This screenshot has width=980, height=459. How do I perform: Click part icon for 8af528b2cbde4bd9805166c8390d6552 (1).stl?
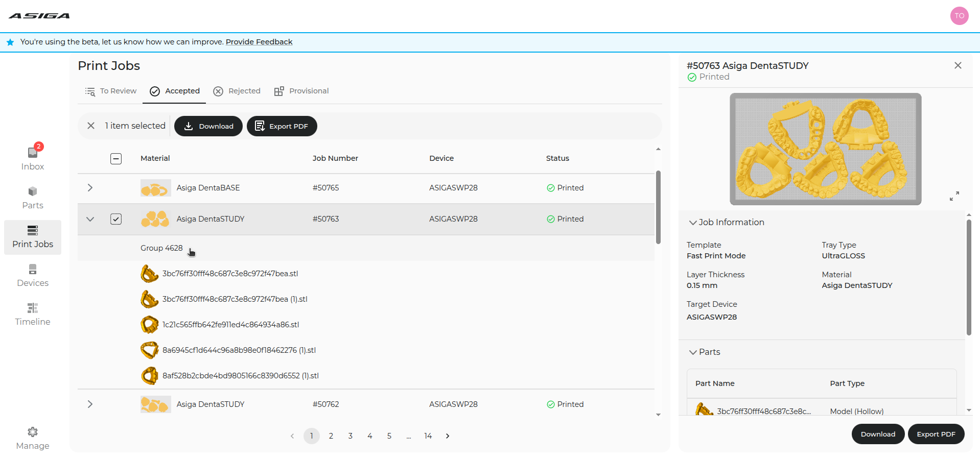[x=149, y=376]
